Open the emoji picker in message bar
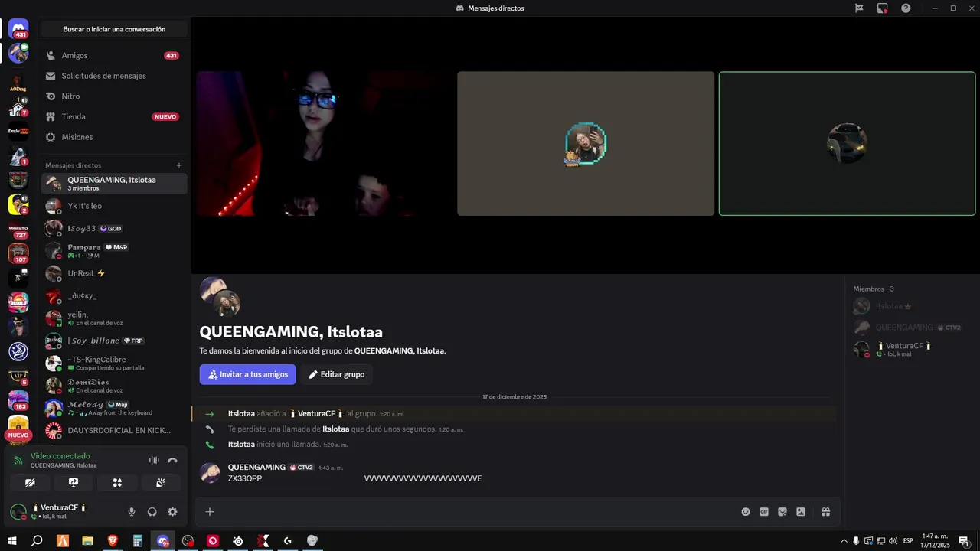Viewport: 980px width, 551px height. pos(746,512)
